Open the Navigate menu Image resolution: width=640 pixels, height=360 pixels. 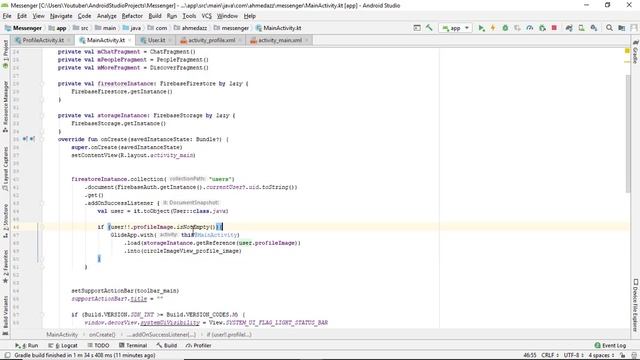[x=61, y=16]
